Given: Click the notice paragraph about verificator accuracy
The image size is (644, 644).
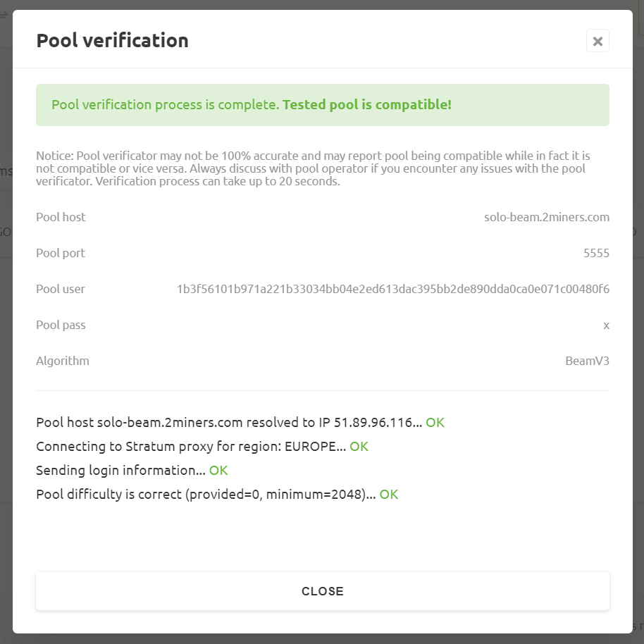Looking at the screenshot, I should 314,168.
